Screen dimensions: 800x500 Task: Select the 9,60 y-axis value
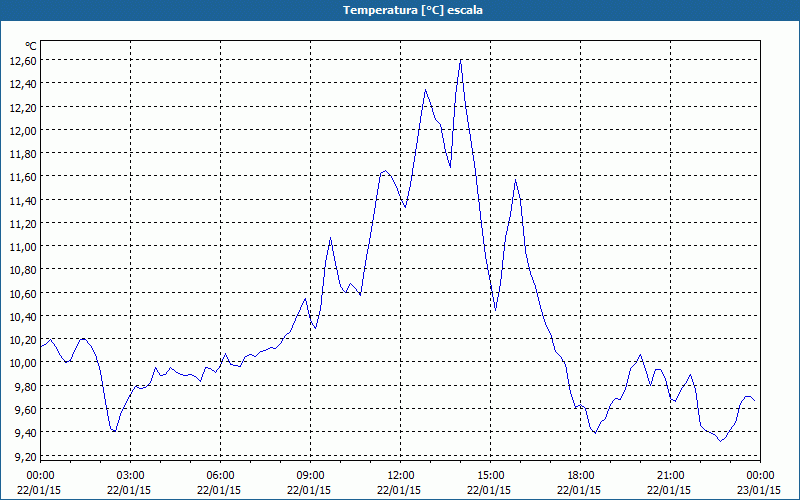pos(26,410)
